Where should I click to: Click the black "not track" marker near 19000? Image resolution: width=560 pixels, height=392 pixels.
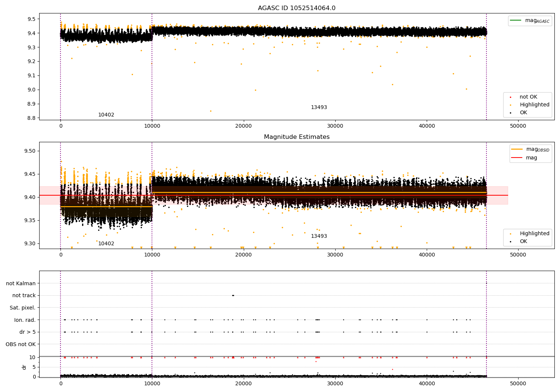(x=233, y=296)
